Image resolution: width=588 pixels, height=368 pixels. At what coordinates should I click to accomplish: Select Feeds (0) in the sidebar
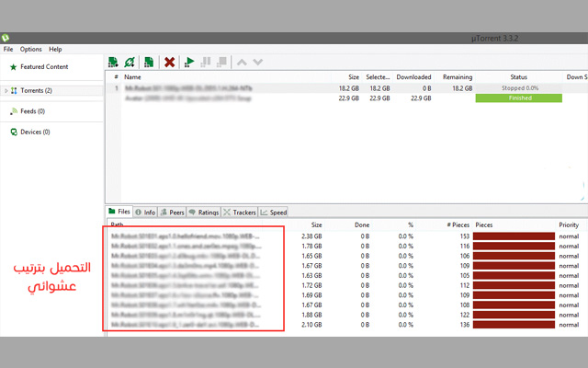click(x=32, y=111)
